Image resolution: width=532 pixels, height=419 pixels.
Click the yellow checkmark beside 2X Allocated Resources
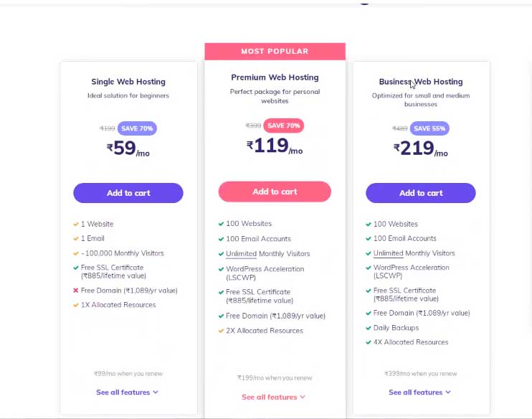pos(222,331)
